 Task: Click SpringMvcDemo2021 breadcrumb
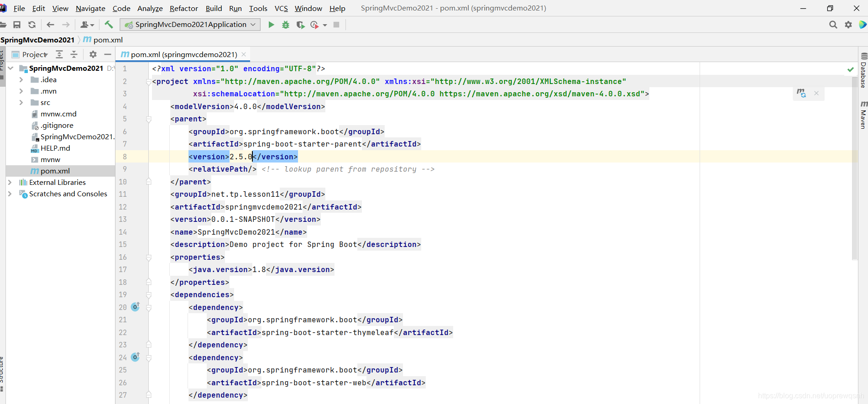(x=37, y=40)
